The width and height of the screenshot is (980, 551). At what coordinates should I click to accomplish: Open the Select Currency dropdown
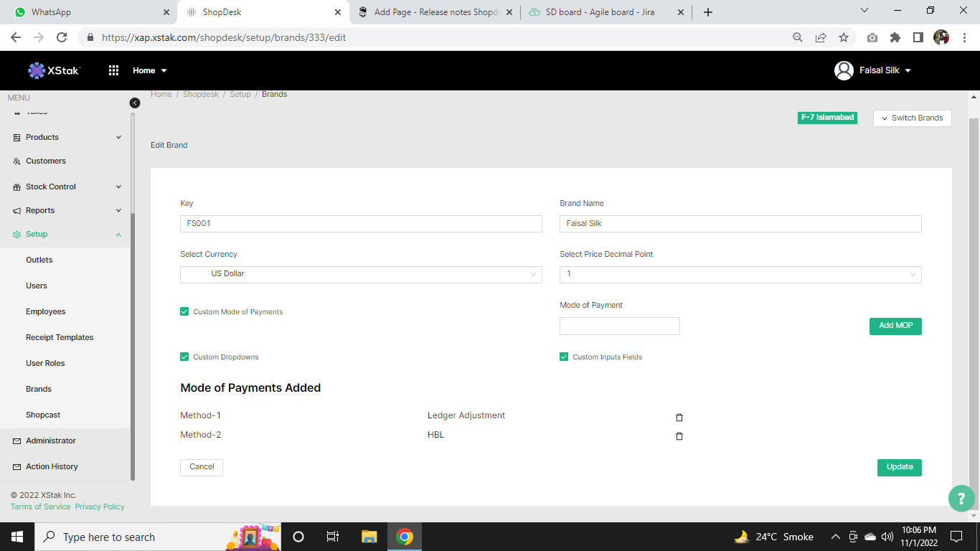pyautogui.click(x=361, y=274)
